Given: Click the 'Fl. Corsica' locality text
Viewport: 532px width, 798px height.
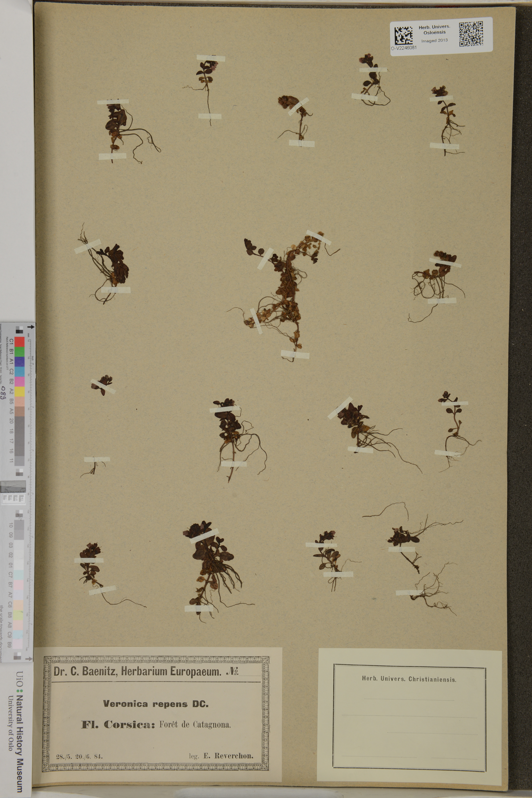Looking at the screenshot, I should [118, 725].
